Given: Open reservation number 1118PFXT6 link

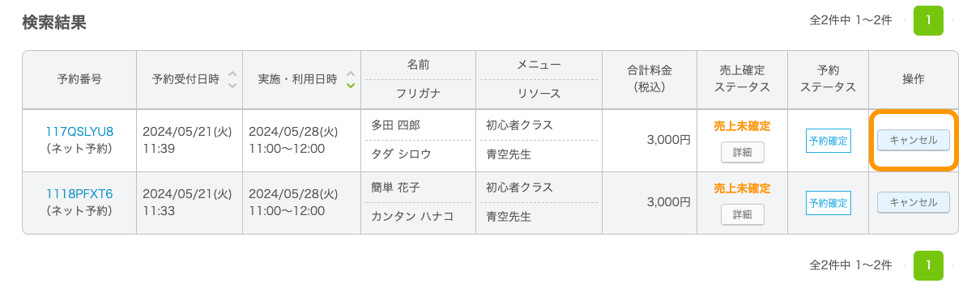Looking at the screenshot, I should (79, 193).
